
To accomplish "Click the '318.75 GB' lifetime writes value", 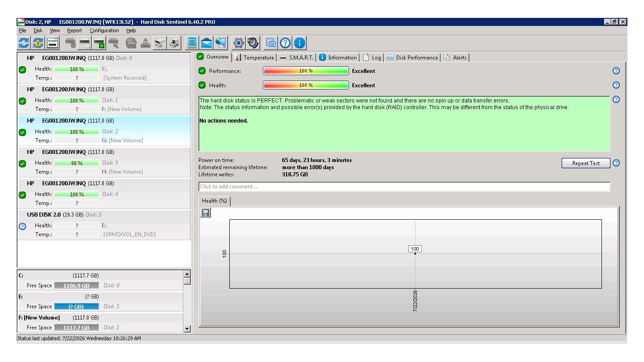I will click(295, 175).
